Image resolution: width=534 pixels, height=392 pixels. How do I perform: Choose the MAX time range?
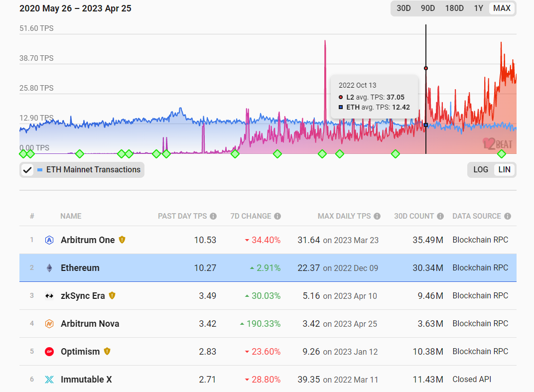coord(502,8)
